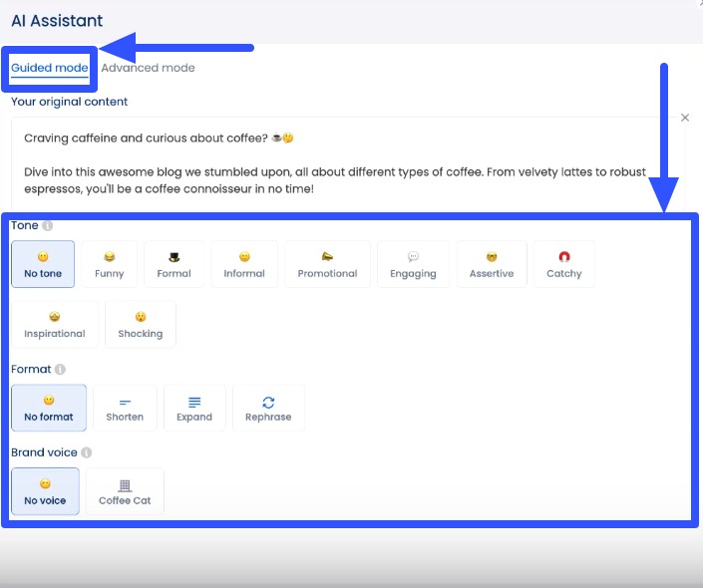This screenshot has width=703, height=588.
Task: Select the Inspirational tone option
Action: [55, 325]
